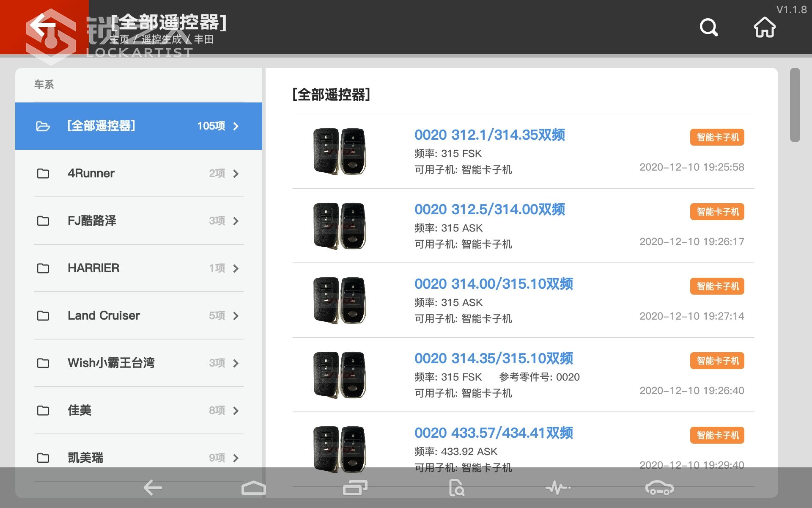Open the search magnifier icon

[709, 28]
